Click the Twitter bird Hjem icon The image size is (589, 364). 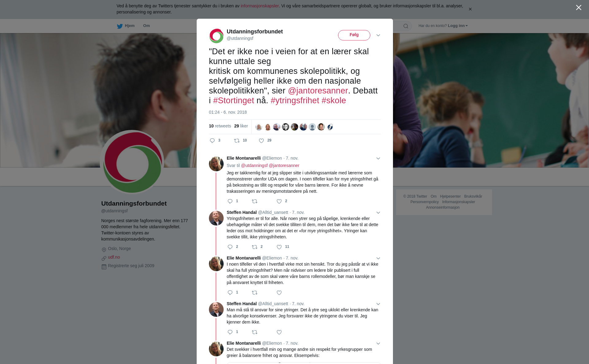(120, 26)
